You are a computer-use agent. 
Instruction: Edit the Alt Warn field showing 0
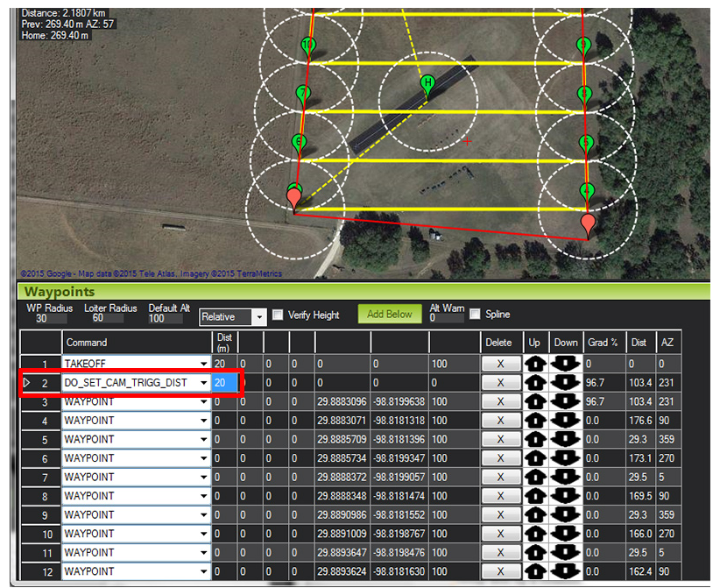tap(446, 318)
